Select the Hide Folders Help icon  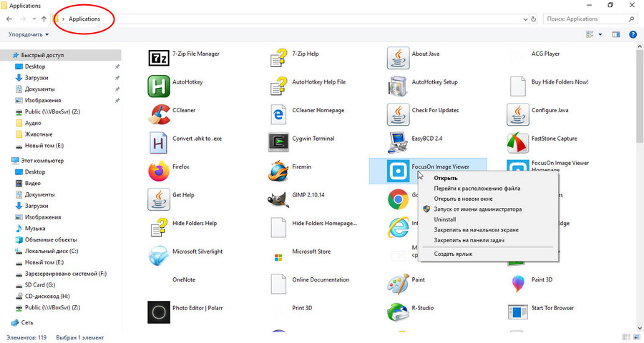click(159, 228)
